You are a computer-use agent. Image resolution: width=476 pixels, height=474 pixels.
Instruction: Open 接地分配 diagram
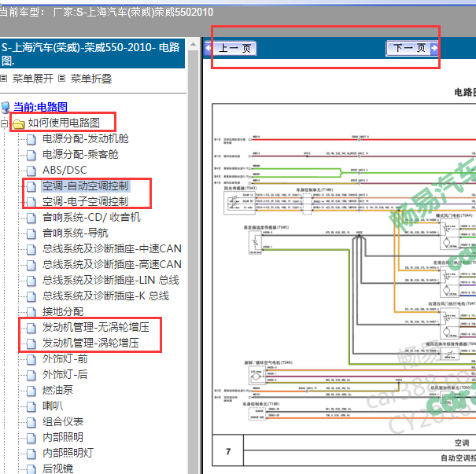[x=63, y=312]
